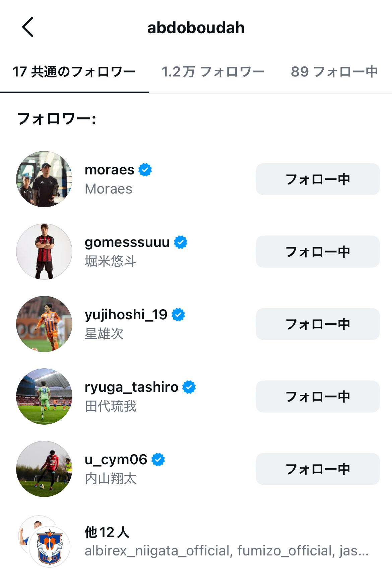Open gomesssuuu profile picture
The width and height of the screenshot is (392, 586).
point(44,252)
